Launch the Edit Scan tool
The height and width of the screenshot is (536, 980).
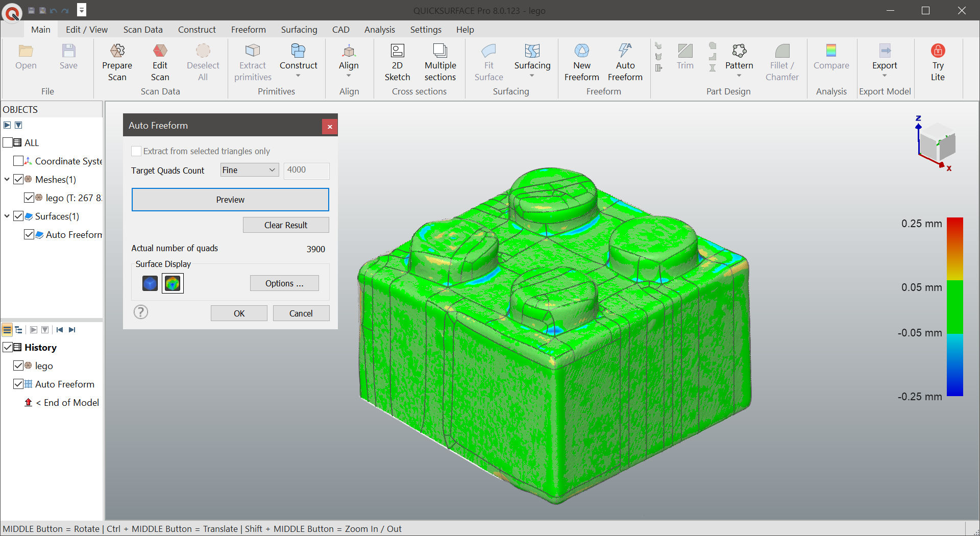point(160,63)
